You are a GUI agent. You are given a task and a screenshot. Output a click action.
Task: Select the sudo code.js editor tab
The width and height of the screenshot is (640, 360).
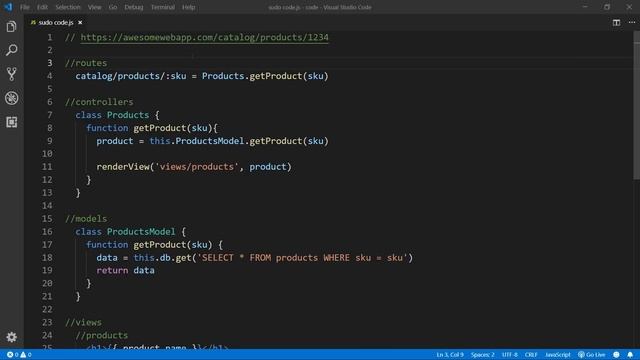(56, 22)
